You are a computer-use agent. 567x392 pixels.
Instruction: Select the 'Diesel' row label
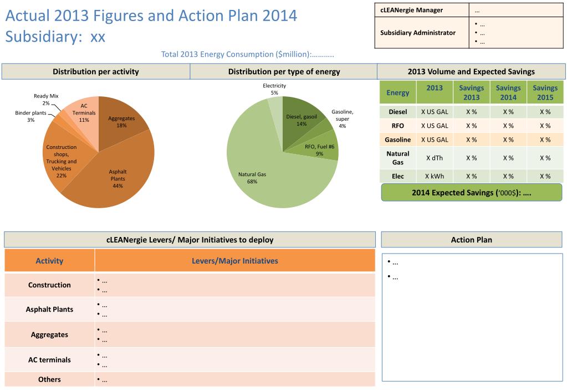click(x=398, y=112)
